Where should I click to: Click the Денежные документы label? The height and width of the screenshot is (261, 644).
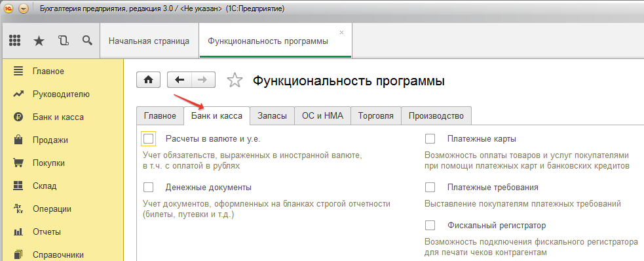coord(208,188)
